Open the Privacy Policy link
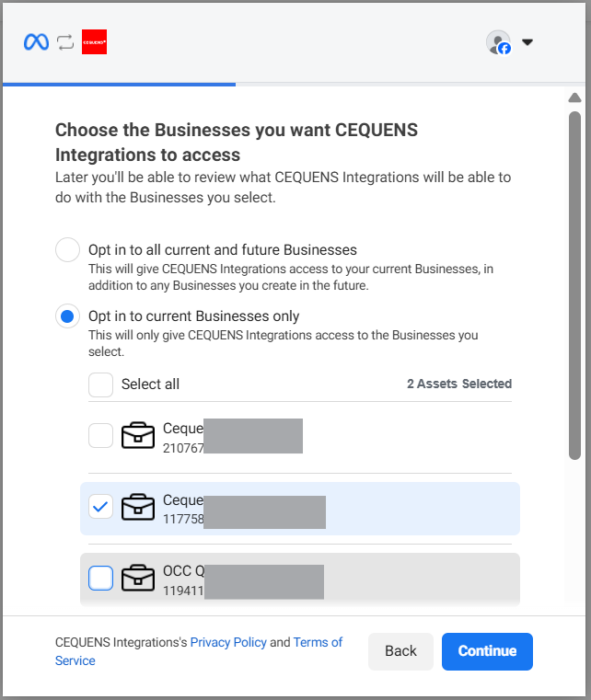Viewport: 591px width, 700px height. [228, 642]
